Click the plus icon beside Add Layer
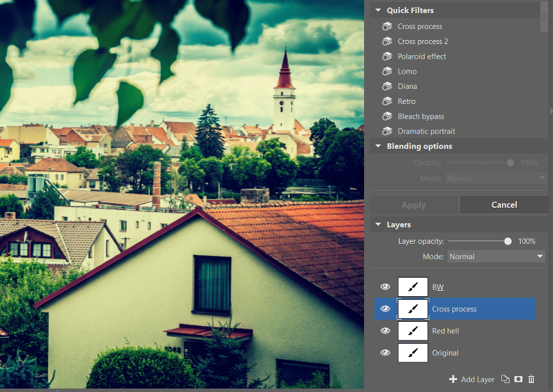Viewport: 553px width, 392px height. (453, 379)
